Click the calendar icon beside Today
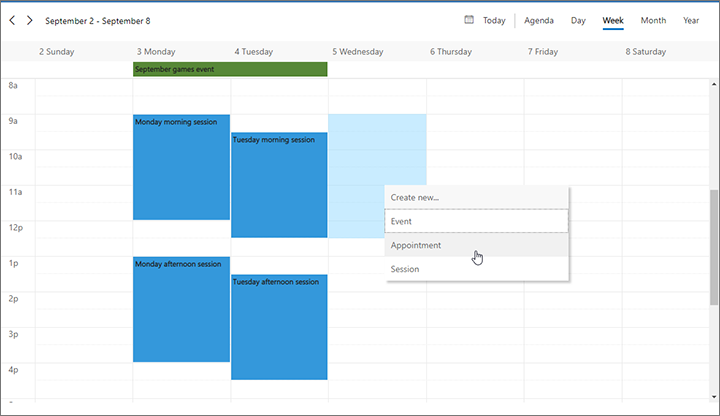This screenshot has height=416, width=720. click(x=469, y=20)
